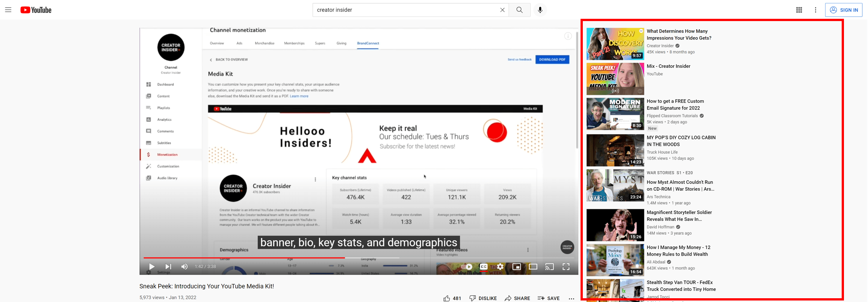
Task: Open the YouTube hamburger guide menu
Action: [x=8, y=10]
